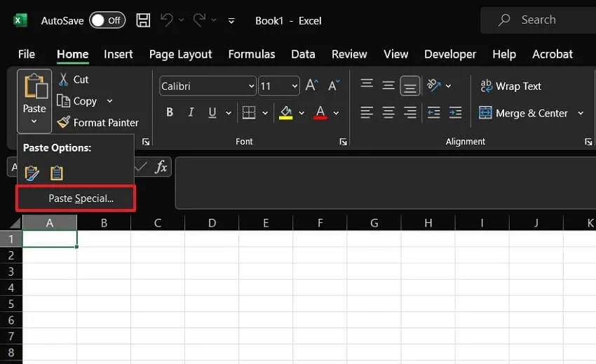Screen dimensions: 596x364
Task: Click the Keep Source Formatting paste icon
Action: point(32,173)
